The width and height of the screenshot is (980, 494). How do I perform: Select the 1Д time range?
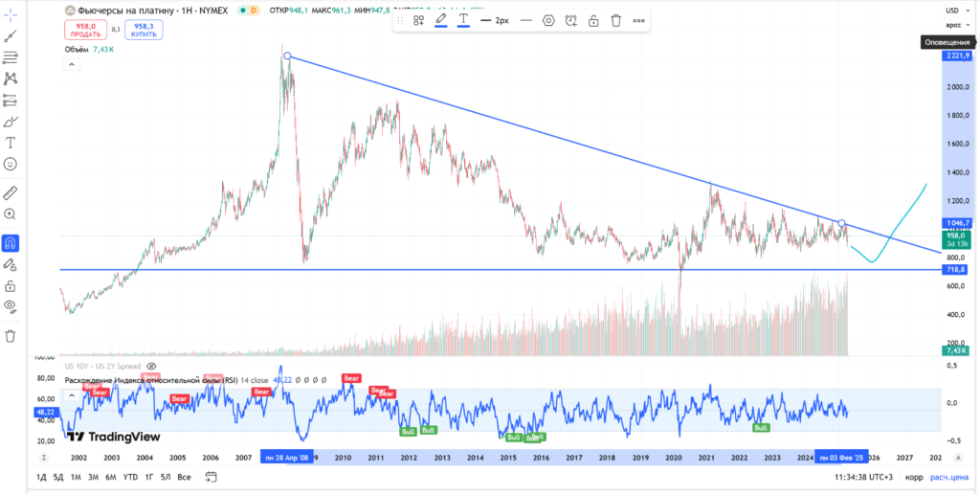pos(41,477)
